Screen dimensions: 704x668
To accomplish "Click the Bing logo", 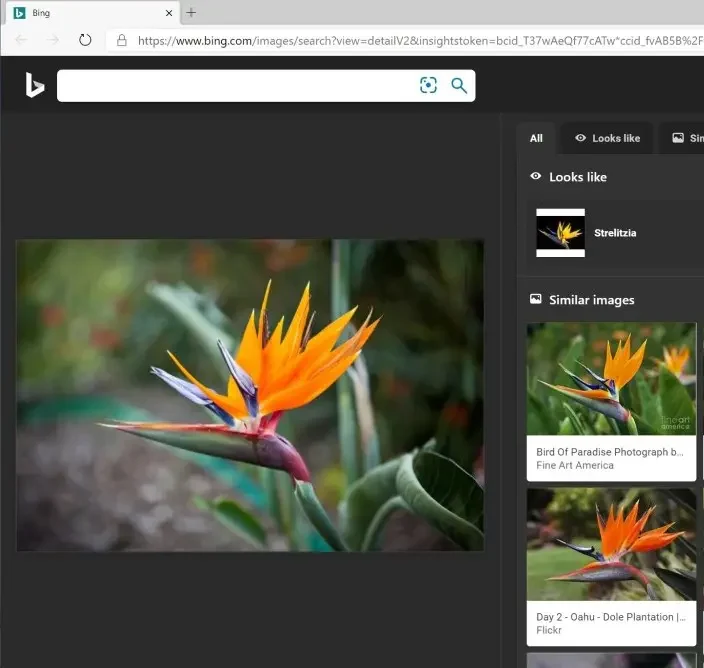I will tap(35, 86).
